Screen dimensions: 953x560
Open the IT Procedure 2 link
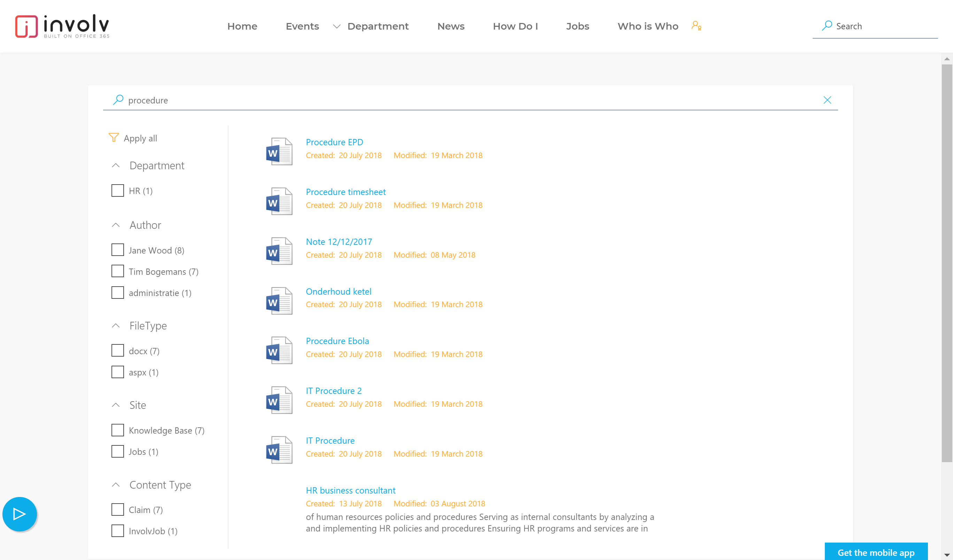coord(334,391)
